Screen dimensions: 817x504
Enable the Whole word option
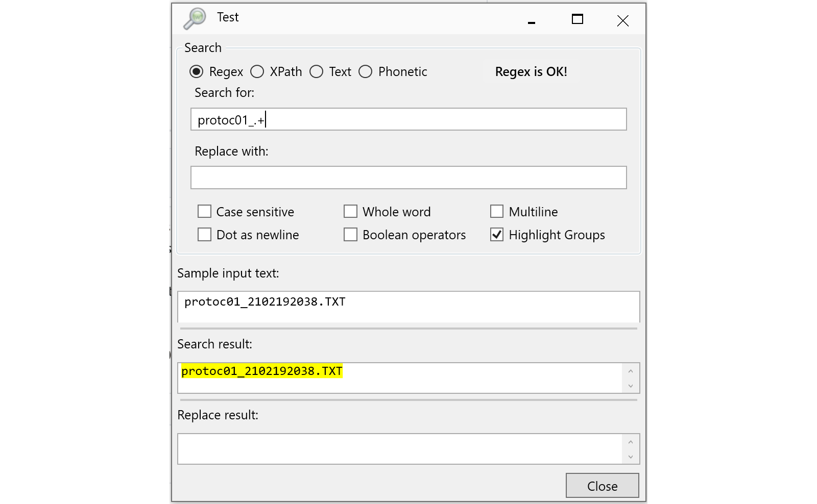(x=350, y=211)
